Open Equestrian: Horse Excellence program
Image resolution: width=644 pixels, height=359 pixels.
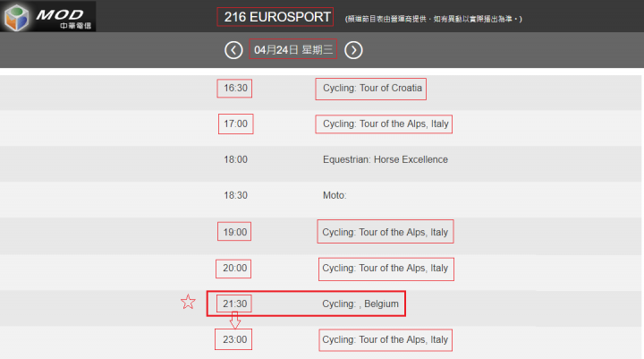click(x=386, y=159)
